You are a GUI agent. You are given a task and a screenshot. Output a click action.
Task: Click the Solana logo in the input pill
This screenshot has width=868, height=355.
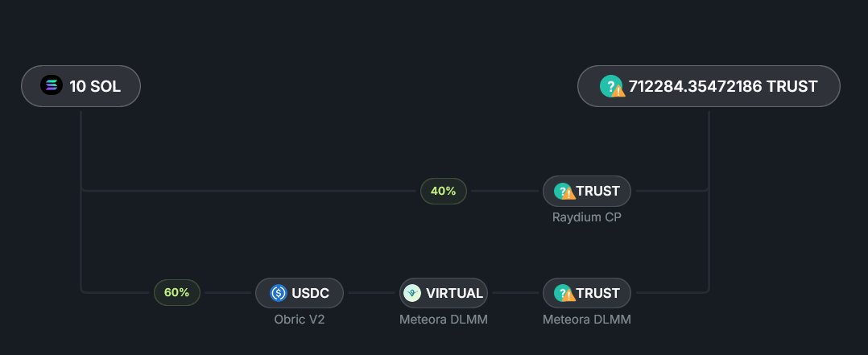52,86
